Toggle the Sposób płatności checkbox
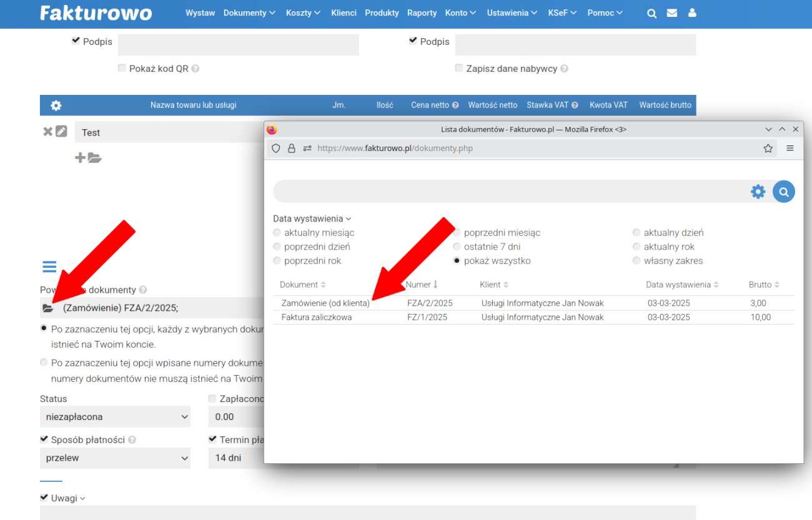 pyautogui.click(x=44, y=439)
